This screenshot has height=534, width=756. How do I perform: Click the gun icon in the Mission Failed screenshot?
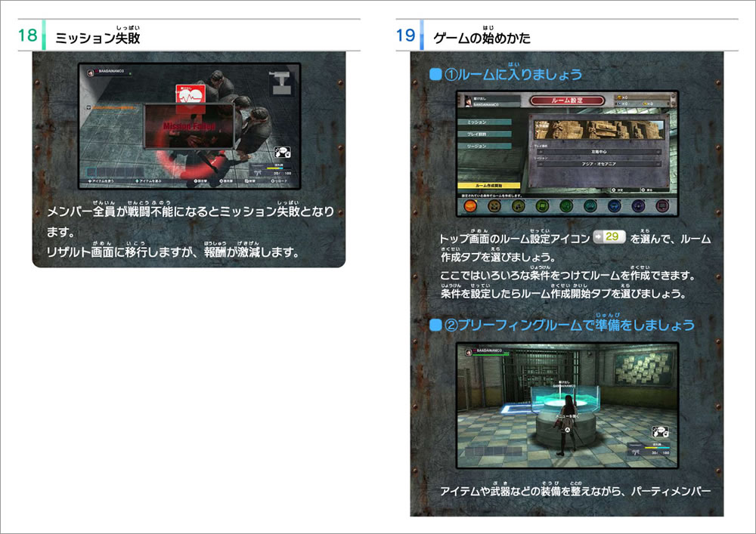click(x=258, y=171)
